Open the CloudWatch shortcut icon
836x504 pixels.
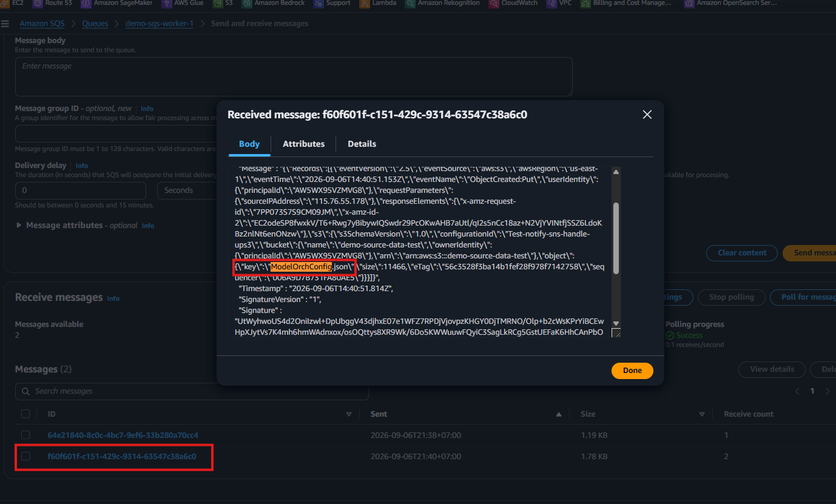click(x=494, y=3)
